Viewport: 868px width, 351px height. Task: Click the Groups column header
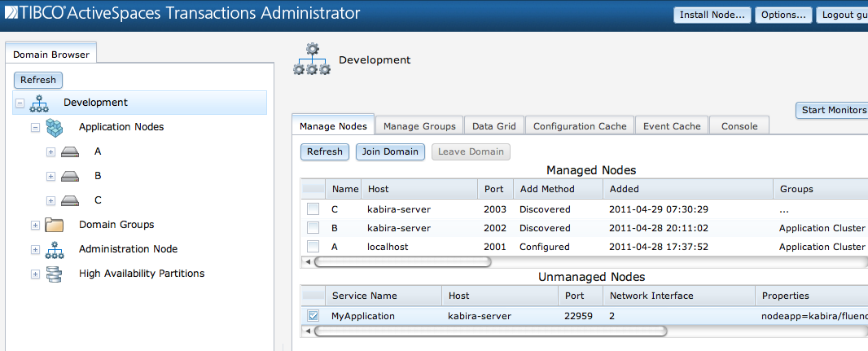coord(821,189)
